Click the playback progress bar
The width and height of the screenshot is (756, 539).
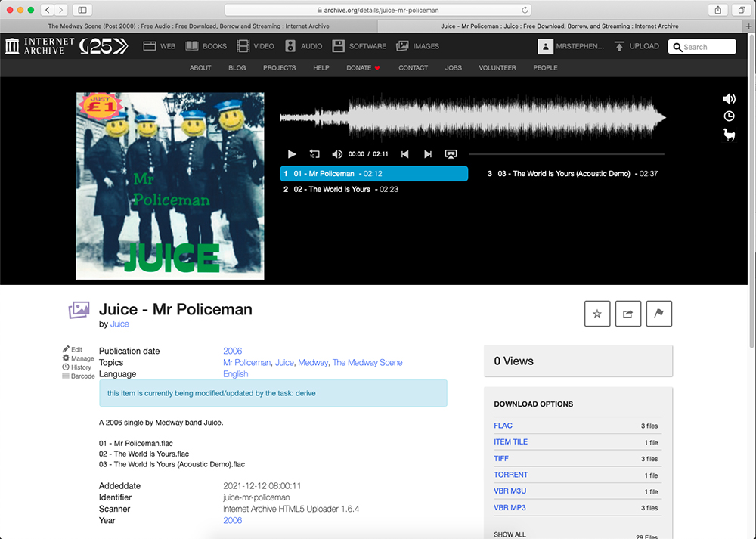point(566,154)
